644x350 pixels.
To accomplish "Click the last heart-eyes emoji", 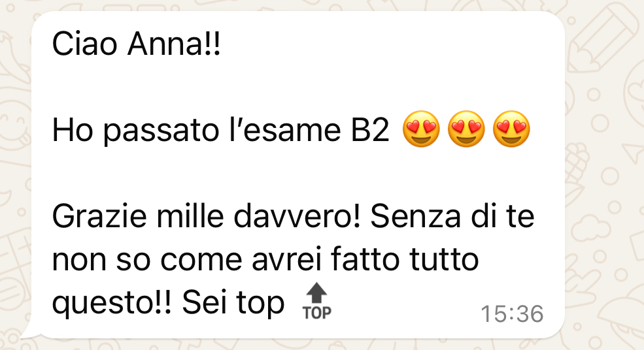I will pos(511,129).
